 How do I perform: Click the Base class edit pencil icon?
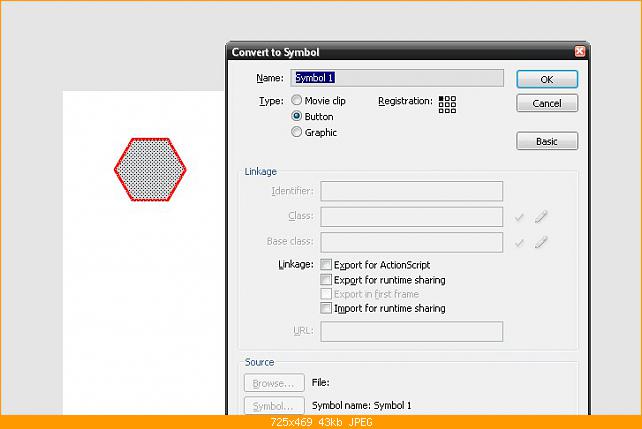point(541,242)
